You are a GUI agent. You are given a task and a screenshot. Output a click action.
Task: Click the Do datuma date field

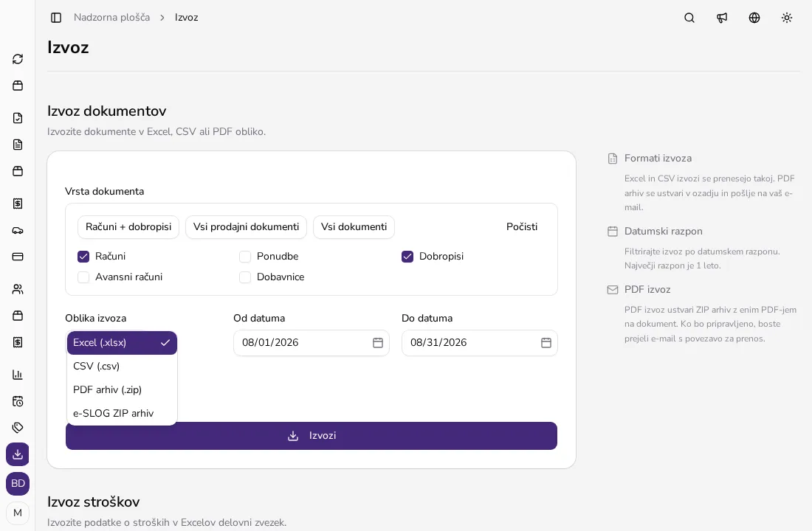click(480, 343)
